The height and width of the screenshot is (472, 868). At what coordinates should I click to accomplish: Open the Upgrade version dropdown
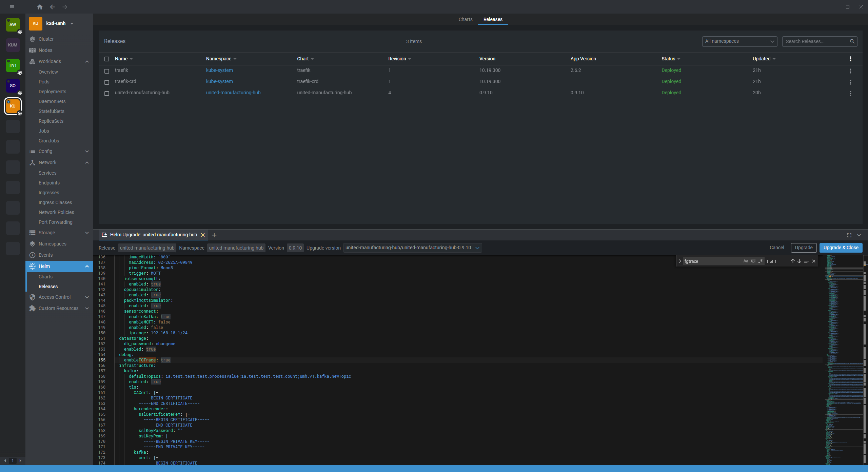[412, 248]
